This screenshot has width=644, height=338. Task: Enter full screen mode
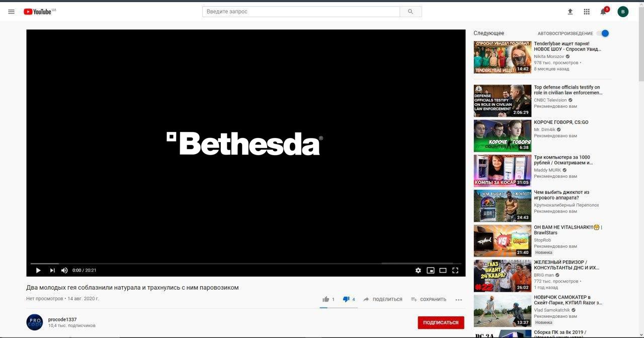tap(455, 271)
